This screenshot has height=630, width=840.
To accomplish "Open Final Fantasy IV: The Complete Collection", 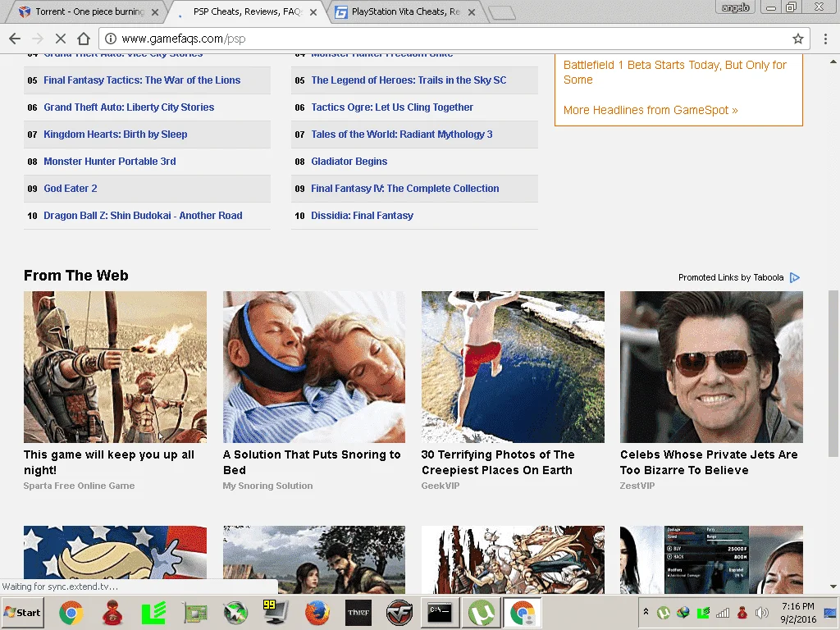I will (x=404, y=189).
